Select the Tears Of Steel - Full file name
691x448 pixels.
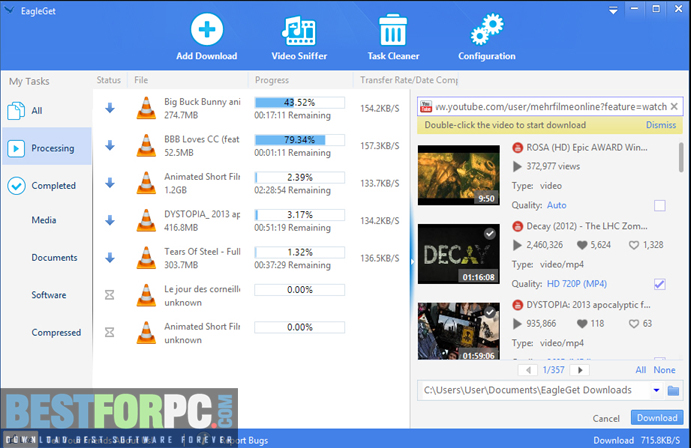click(202, 252)
